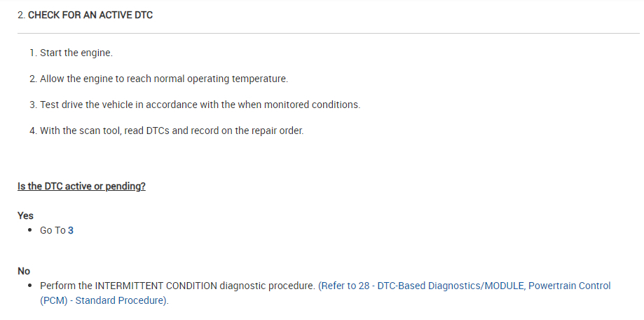Select the "Start the engine" step
Image resolution: width=644 pixels, height=320 pixels.
click(76, 53)
